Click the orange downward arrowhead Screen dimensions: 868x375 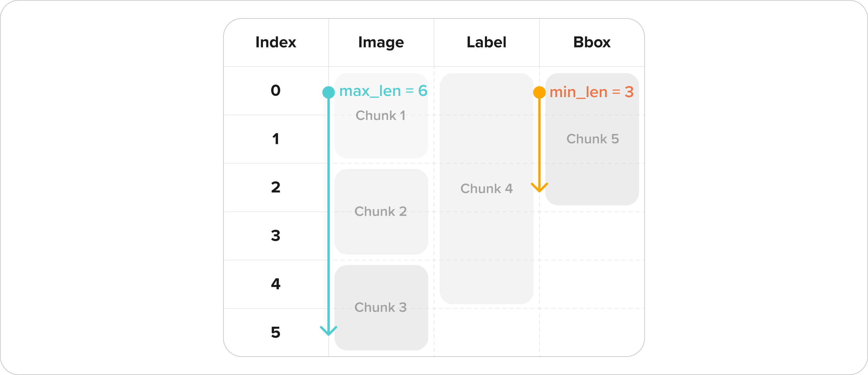[539, 187]
